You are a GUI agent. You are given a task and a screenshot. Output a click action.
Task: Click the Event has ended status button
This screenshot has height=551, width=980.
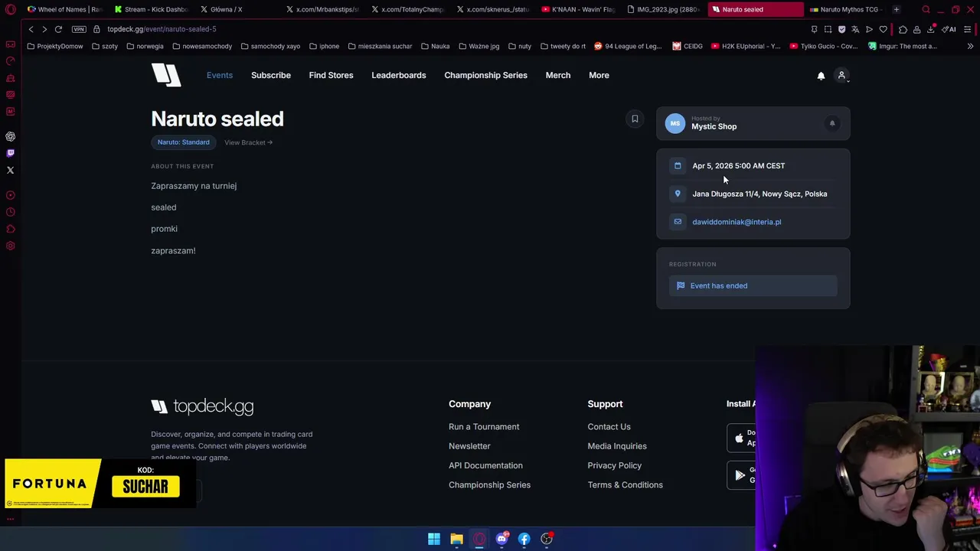coord(753,285)
